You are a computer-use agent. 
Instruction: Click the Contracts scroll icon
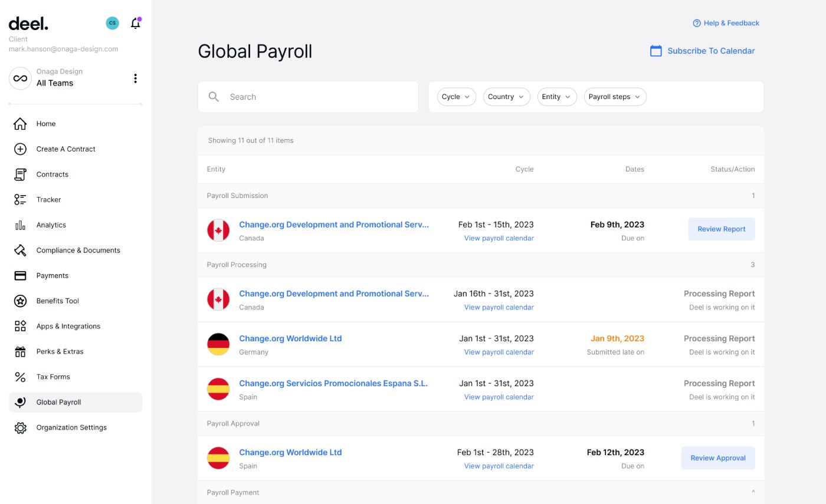click(20, 174)
